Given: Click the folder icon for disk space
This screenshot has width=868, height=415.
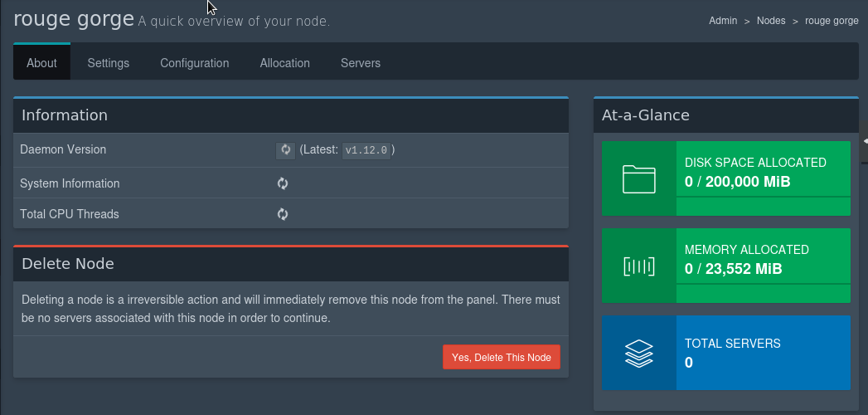Looking at the screenshot, I should [x=638, y=178].
